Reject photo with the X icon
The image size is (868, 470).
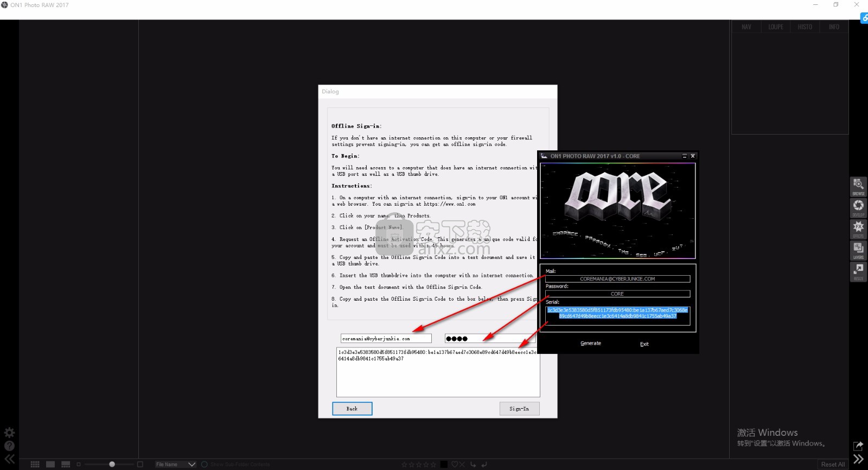462,465
